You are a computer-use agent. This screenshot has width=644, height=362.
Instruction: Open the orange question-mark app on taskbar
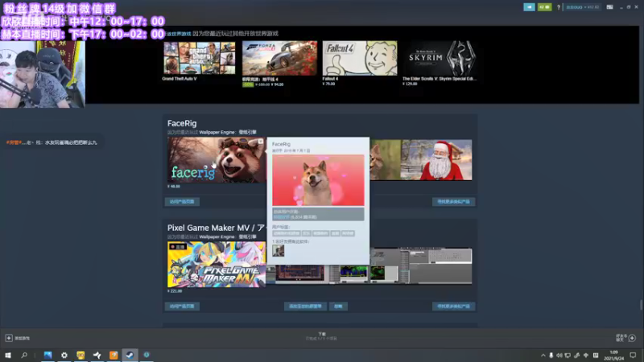click(114, 355)
